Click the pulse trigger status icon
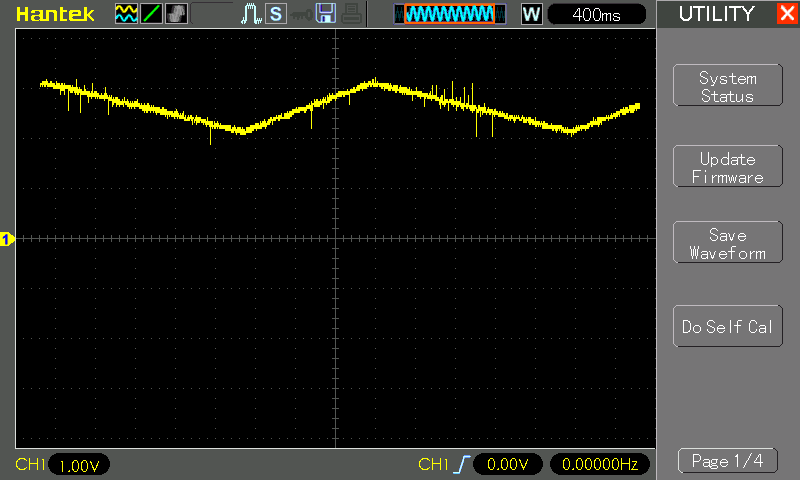Viewport: 800px width, 480px height. [x=252, y=14]
